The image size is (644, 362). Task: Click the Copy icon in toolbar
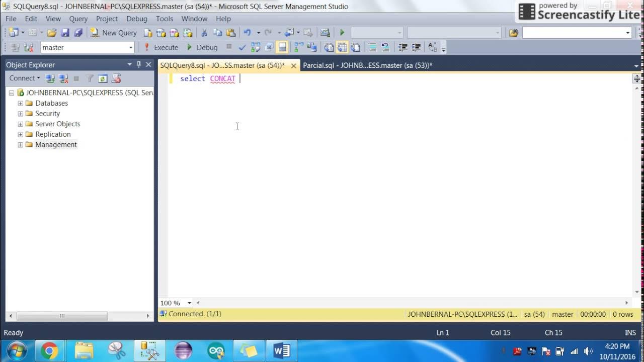(217, 33)
